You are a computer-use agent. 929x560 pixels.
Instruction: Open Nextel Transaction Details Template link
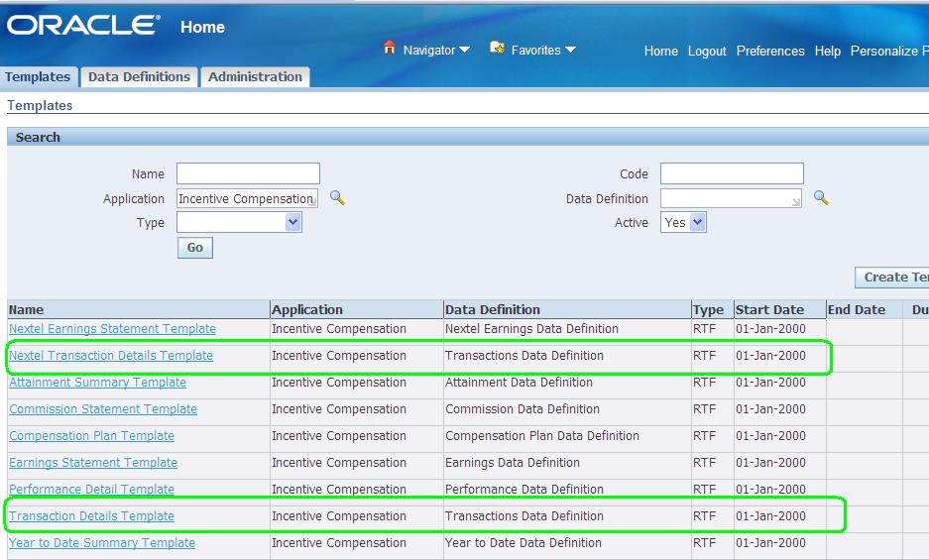click(x=111, y=356)
